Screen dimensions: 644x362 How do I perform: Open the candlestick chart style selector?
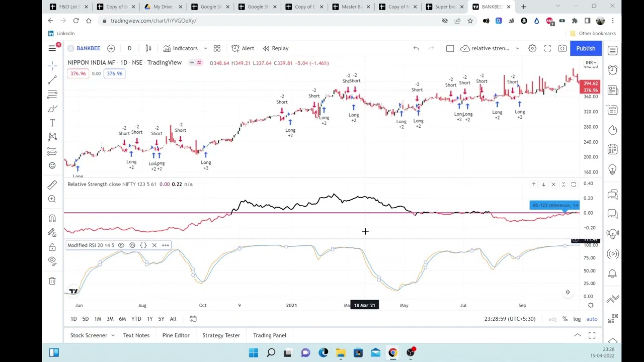[x=148, y=48]
